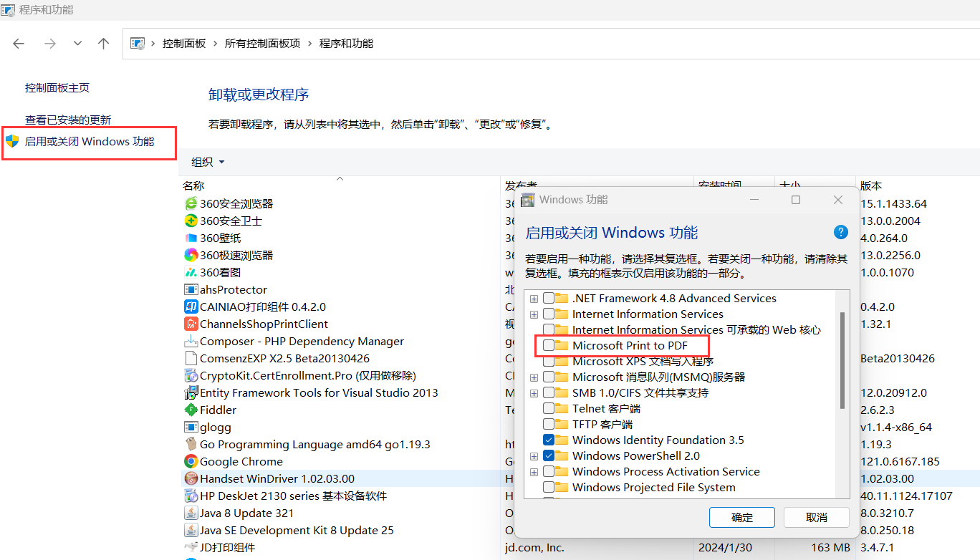Viewport: 980px width, 560px height.
Task: Click the Windows features list vertical scrollbar
Action: [842, 358]
